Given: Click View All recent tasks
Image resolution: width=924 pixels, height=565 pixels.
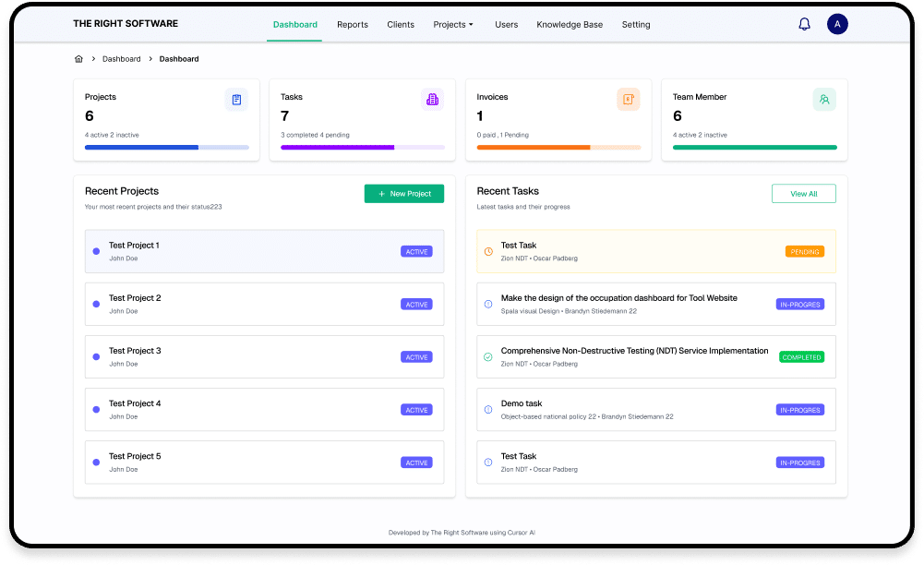Looking at the screenshot, I should (802, 193).
